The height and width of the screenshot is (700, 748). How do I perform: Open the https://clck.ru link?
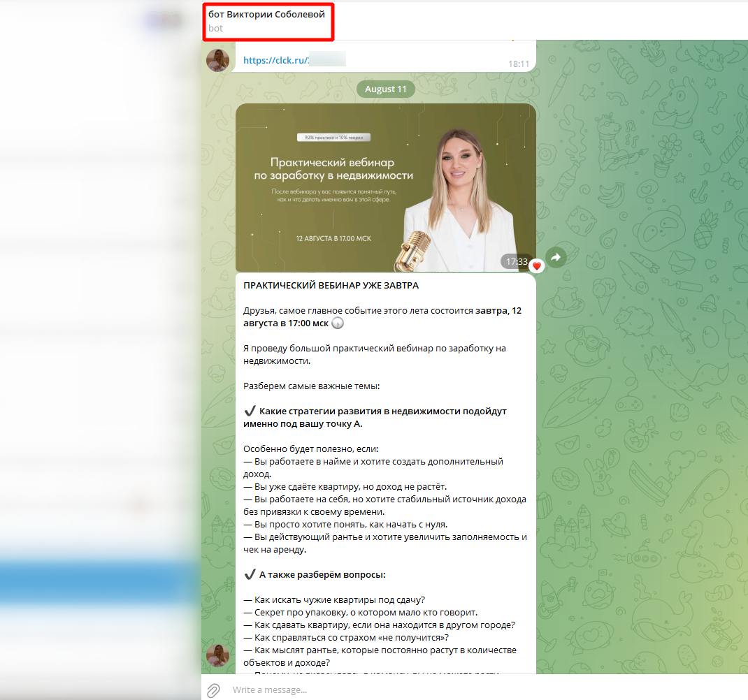point(275,61)
